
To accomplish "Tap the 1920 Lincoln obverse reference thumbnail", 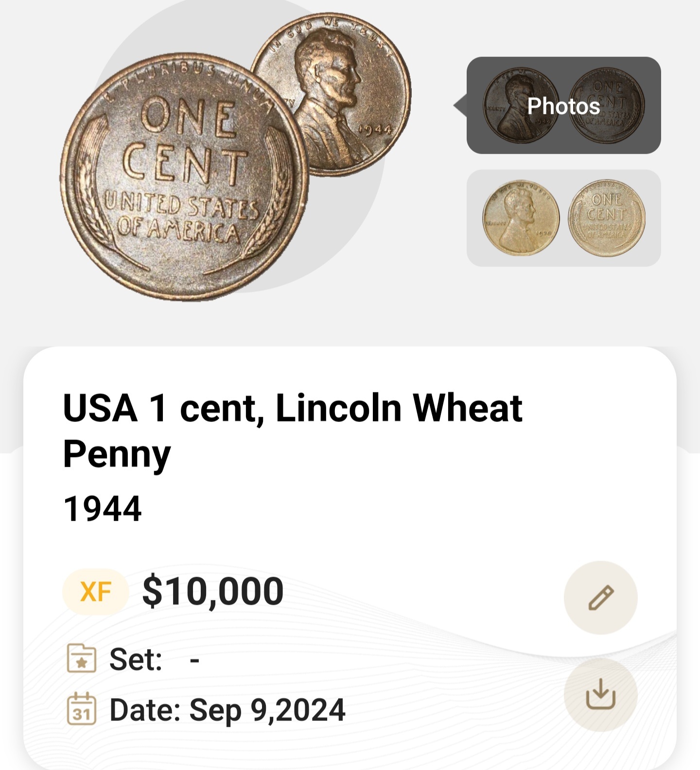I will 521,218.
